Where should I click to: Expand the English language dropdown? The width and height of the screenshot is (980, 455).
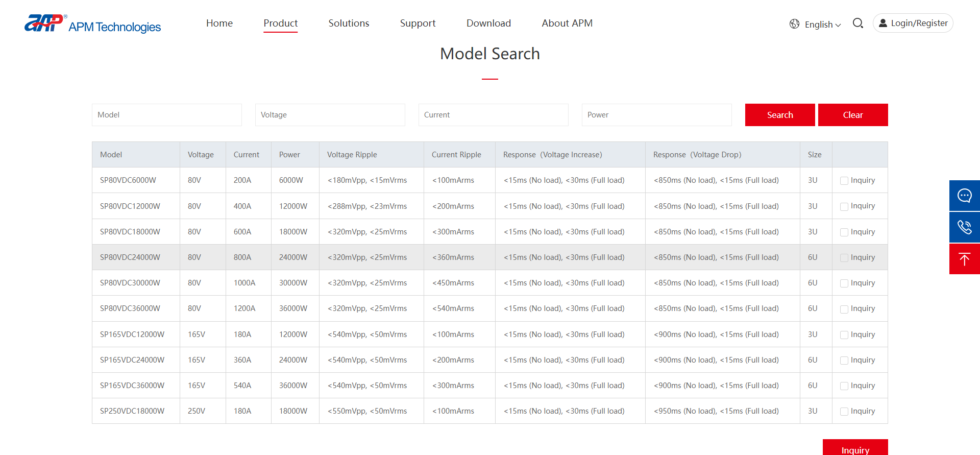(x=822, y=25)
